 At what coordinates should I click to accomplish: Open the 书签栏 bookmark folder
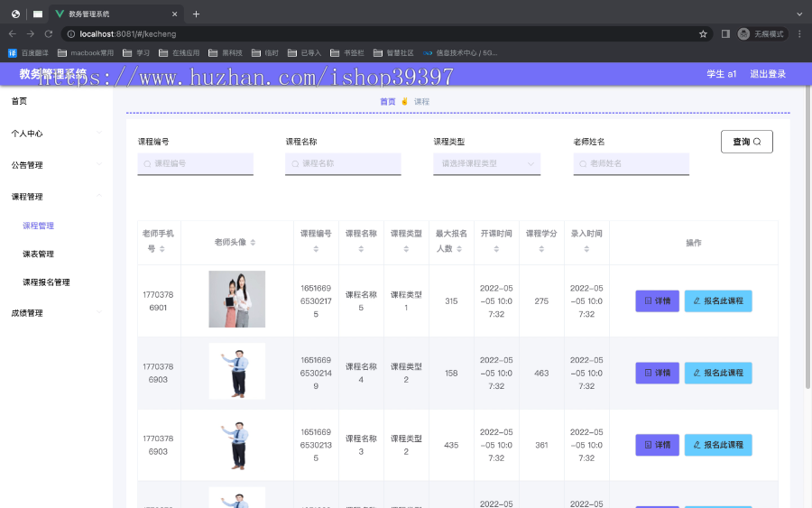coord(347,53)
